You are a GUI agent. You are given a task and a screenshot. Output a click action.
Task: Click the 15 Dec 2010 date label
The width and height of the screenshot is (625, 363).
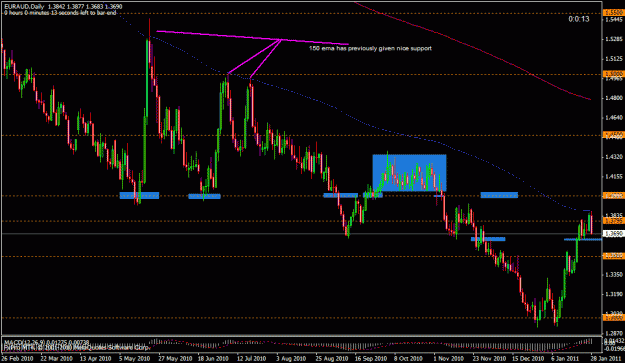pyautogui.click(x=527, y=358)
